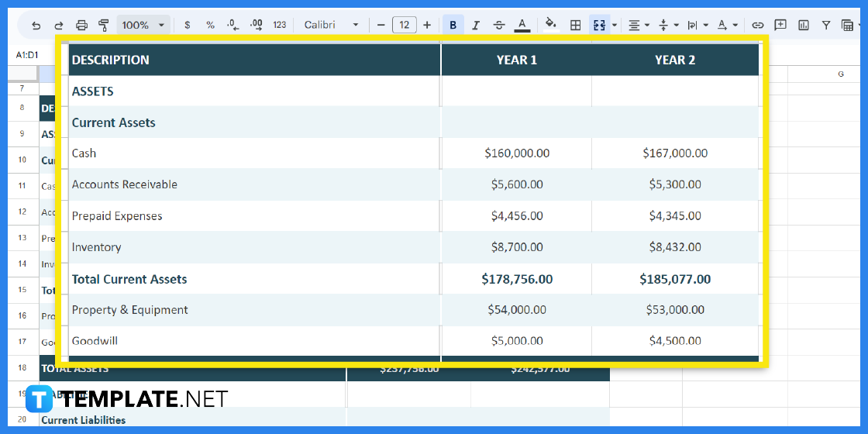This screenshot has width=868, height=434.
Task: Click the $178,756.00 total cell
Action: (516, 279)
